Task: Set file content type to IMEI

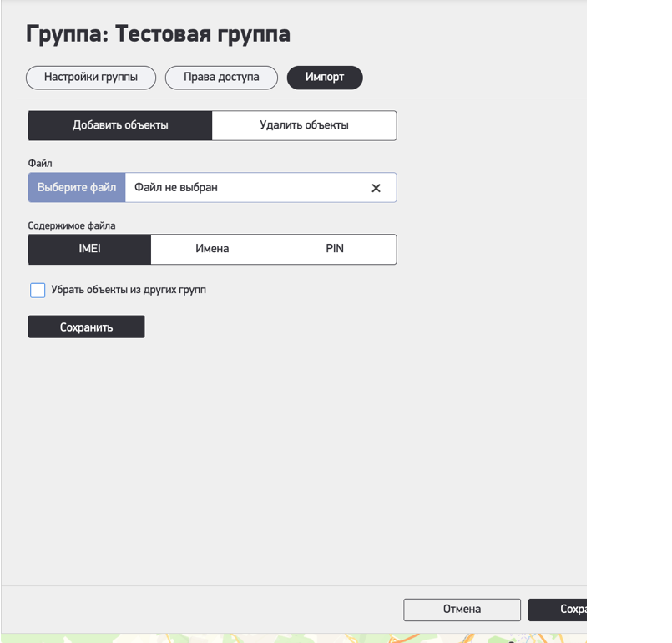Action: (89, 250)
